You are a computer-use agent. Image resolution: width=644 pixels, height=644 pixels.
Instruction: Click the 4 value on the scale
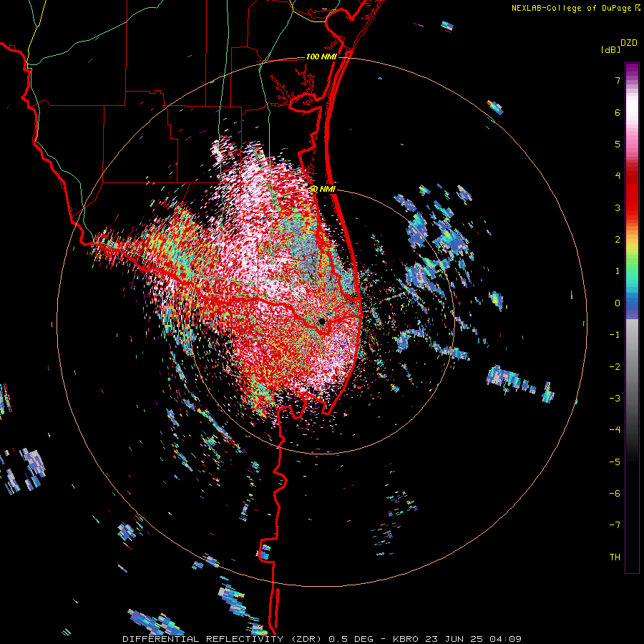pyautogui.click(x=618, y=176)
